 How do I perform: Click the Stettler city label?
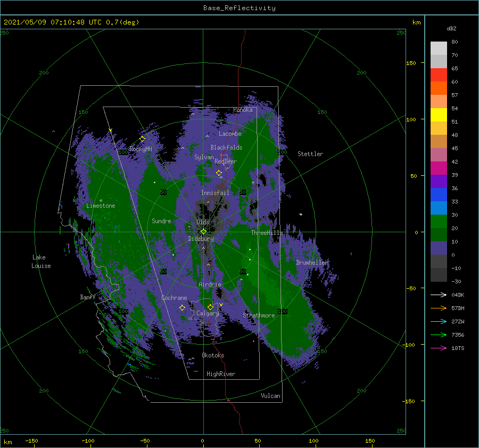310,154
